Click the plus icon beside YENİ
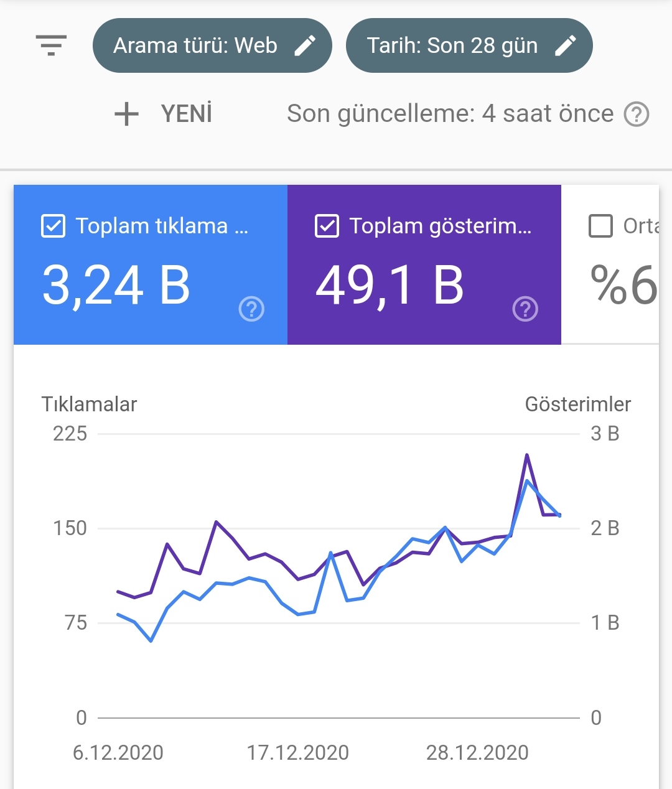Viewport: 672px width, 789px height. tap(126, 114)
